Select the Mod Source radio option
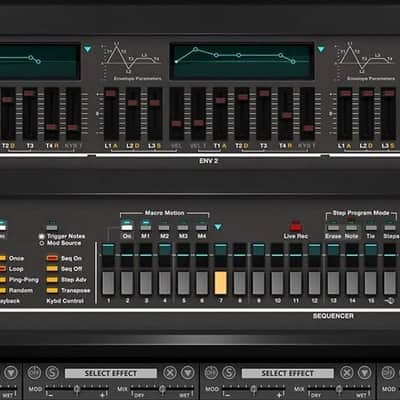 [42, 243]
